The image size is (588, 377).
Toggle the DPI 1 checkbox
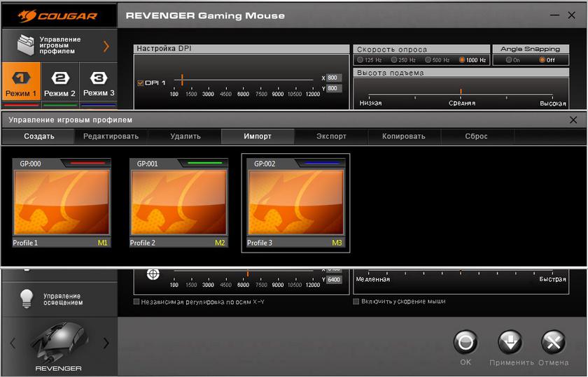pyautogui.click(x=140, y=83)
